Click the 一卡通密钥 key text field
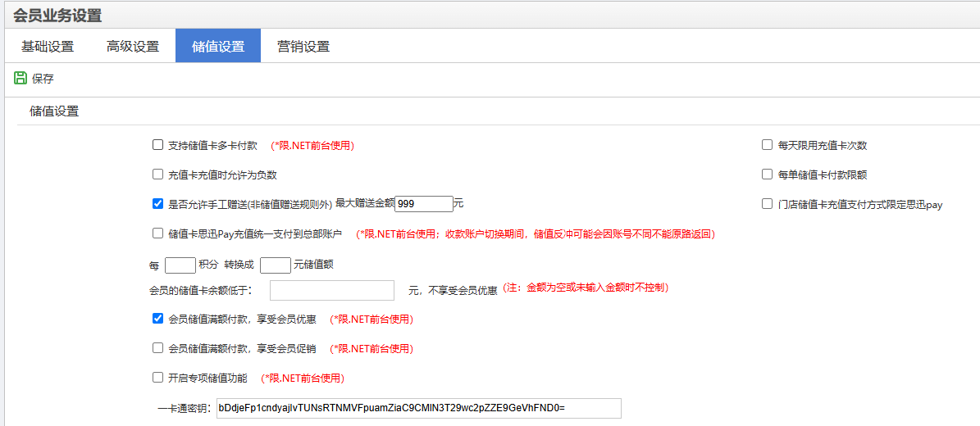This screenshot has height=426, width=980. click(x=418, y=408)
